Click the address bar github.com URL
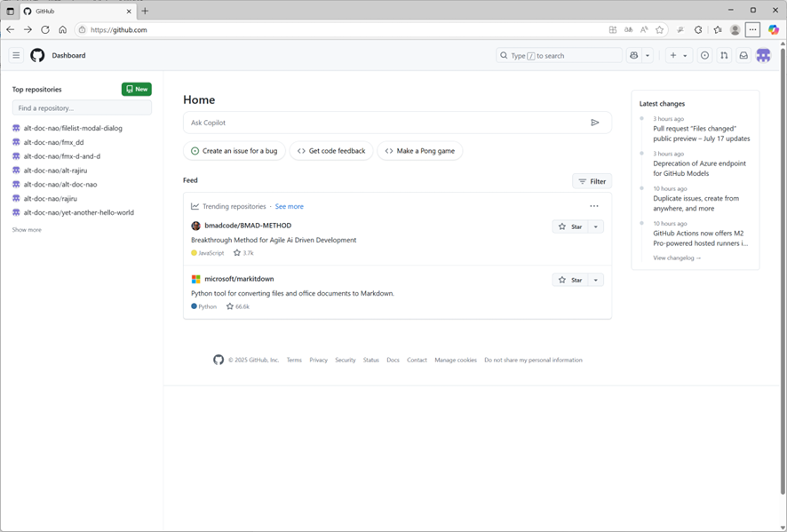 [x=119, y=29]
